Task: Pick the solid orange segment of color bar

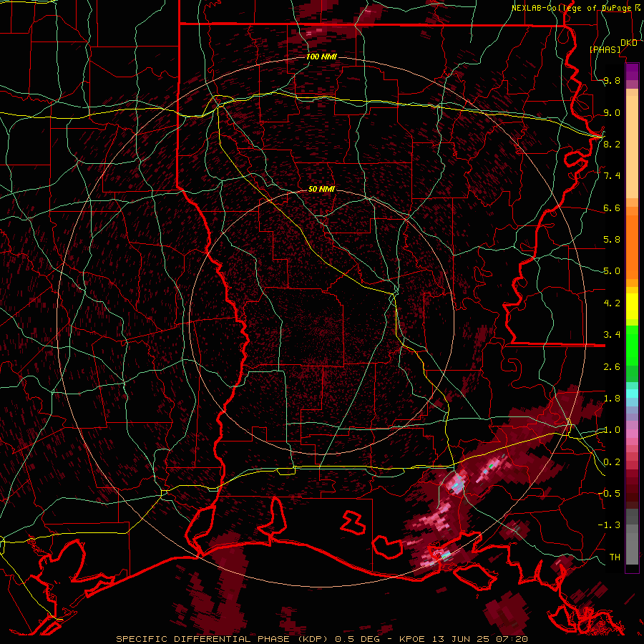Action: click(632, 247)
